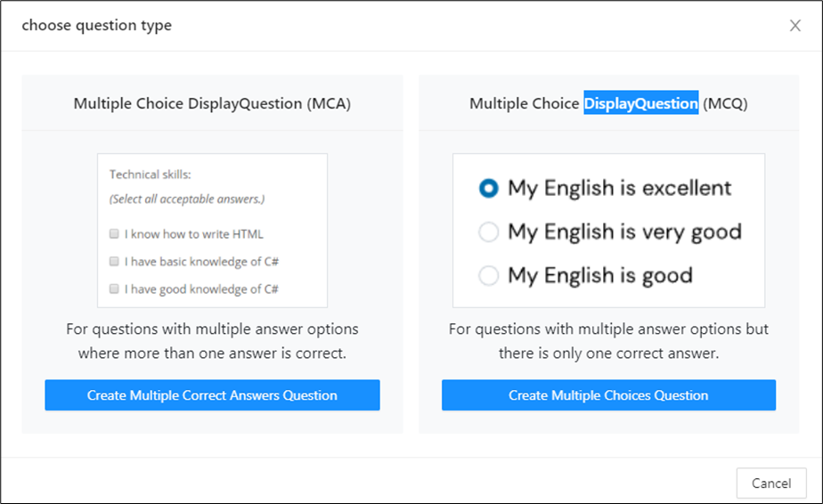Click the 'choose question type' dialog title
The width and height of the screenshot is (823, 504).
(96, 25)
